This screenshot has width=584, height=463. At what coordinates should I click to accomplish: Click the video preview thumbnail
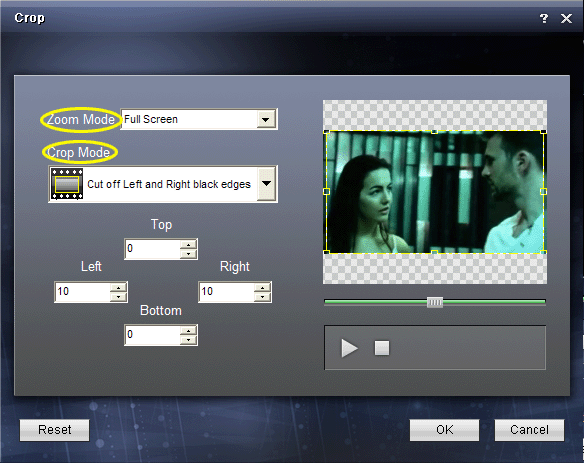click(x=435, y=192)
